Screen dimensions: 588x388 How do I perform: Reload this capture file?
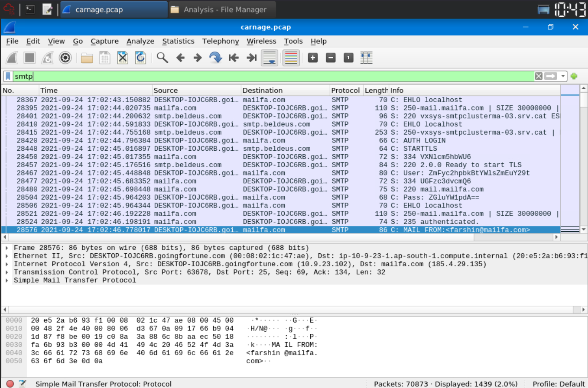pyautogui.click(x=140, y=58)
